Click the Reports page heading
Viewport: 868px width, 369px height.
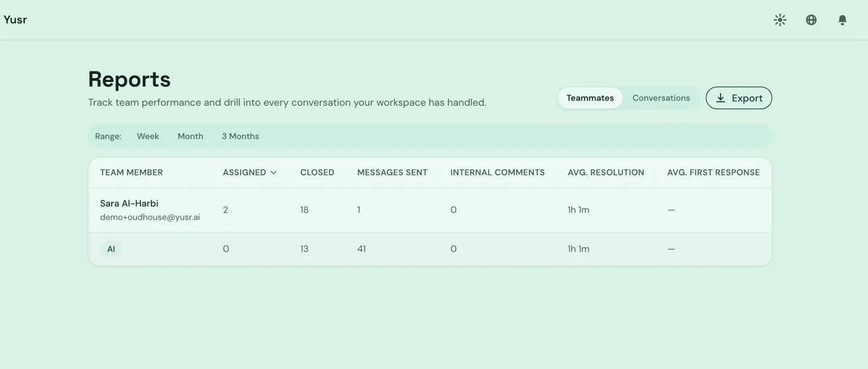pos(130,79)
